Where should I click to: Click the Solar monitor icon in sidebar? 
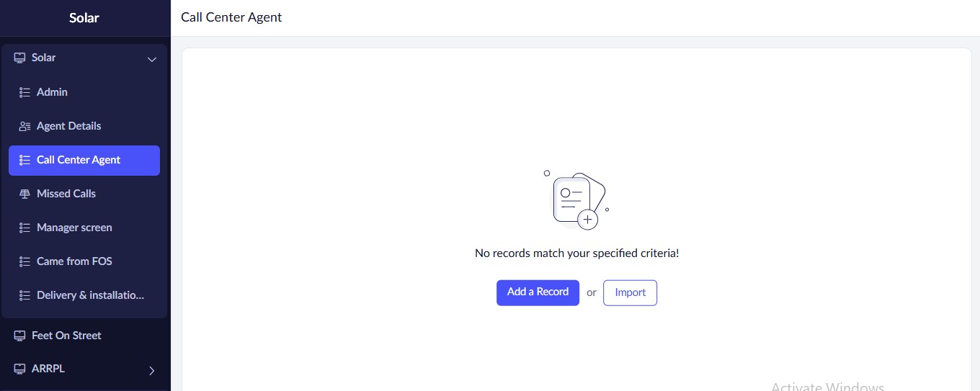(x=19, y=58)
